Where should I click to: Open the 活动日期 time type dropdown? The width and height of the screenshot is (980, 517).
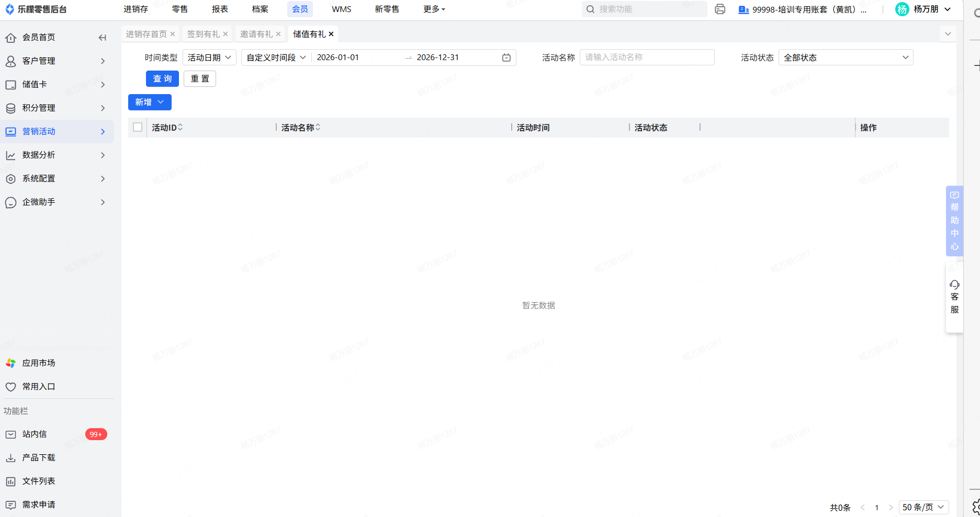209,58
